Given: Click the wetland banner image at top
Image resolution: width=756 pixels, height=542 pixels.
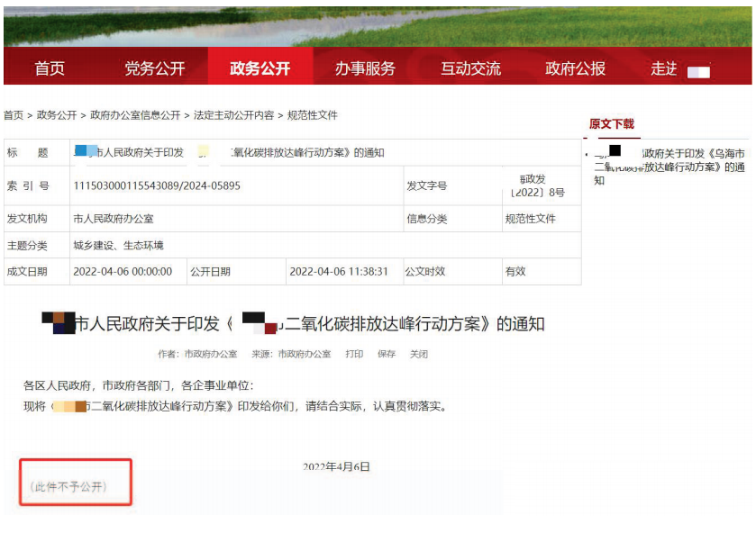Looking at the screenshot, I should pos(378,23).
